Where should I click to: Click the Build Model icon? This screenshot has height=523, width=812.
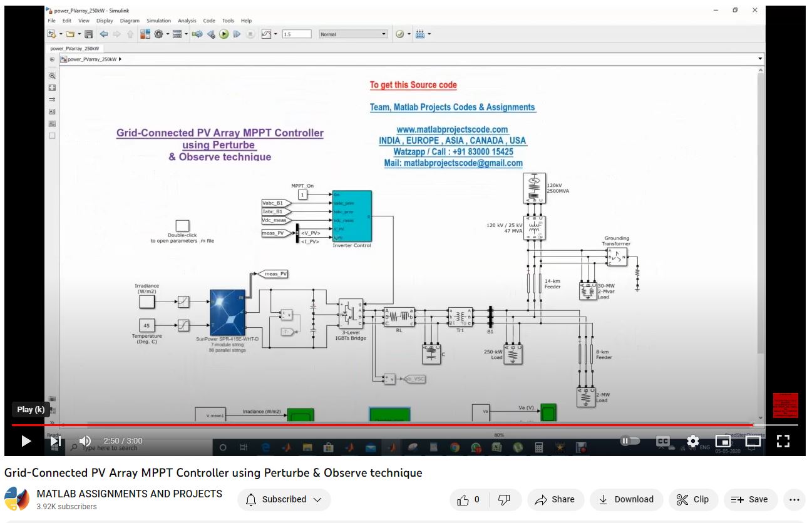[x=420, y=34]
